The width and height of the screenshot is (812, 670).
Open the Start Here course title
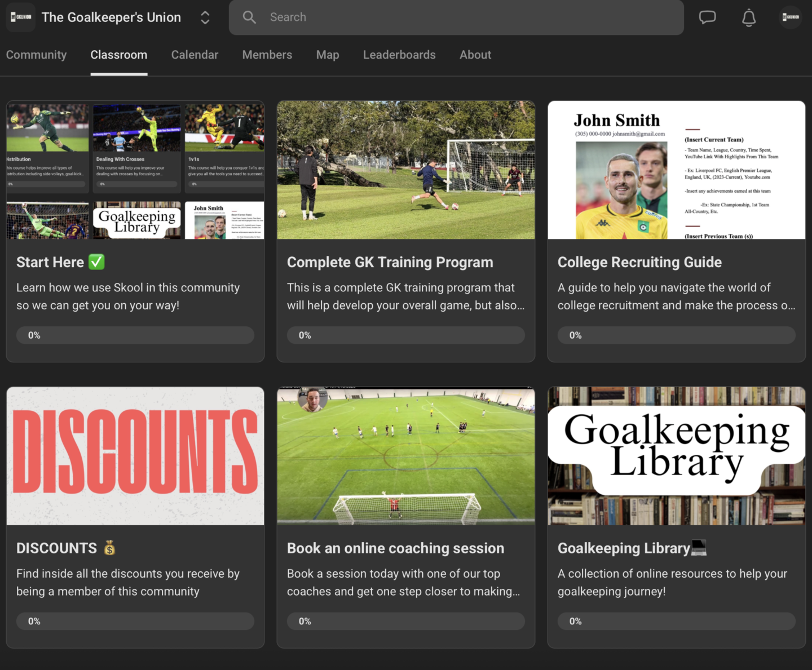[50, 262]
